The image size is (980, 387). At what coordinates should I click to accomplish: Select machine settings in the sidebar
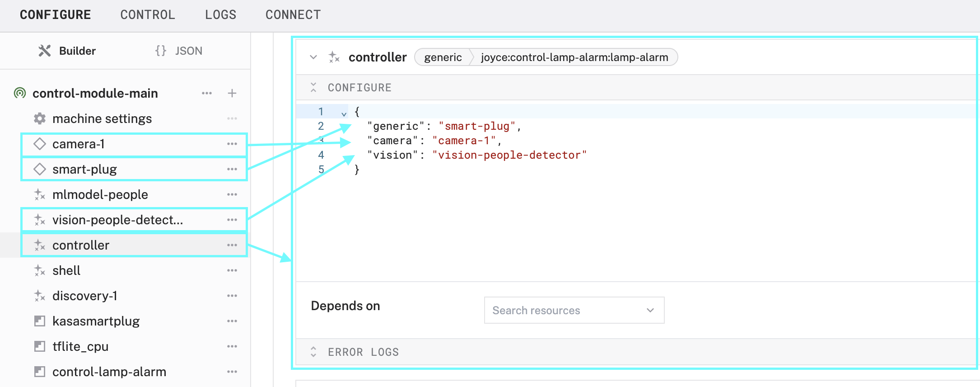102,118
